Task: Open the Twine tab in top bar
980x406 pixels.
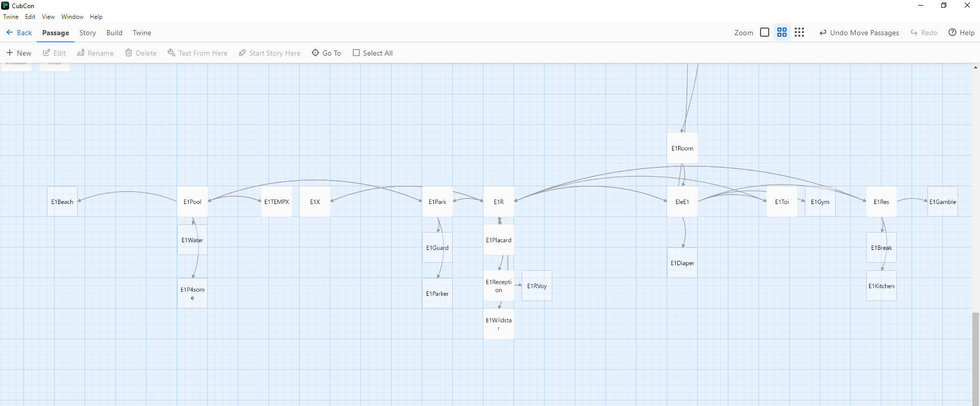Action: point(142,33)
